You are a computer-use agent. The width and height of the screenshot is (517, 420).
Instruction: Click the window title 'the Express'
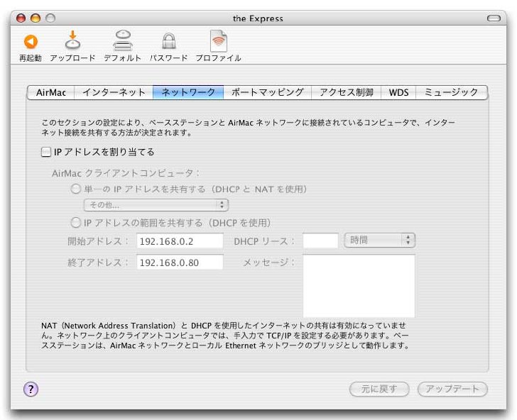pyautogui.click(x=258, y=18)
